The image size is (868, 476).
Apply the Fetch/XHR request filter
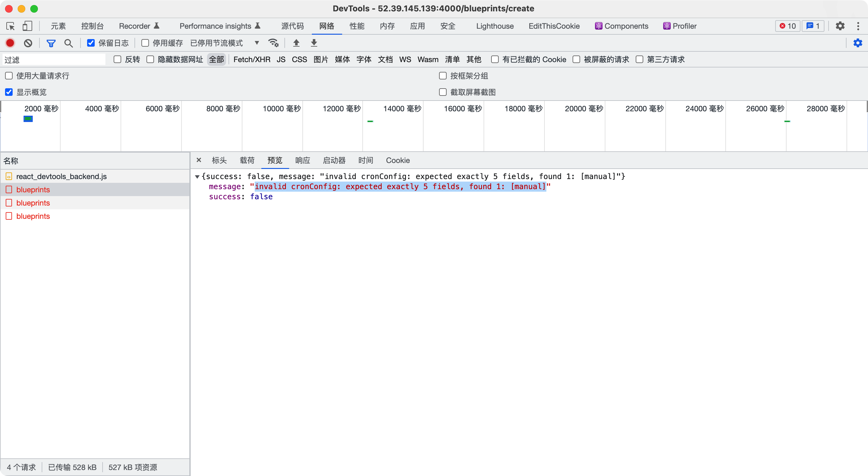point(252,59)
